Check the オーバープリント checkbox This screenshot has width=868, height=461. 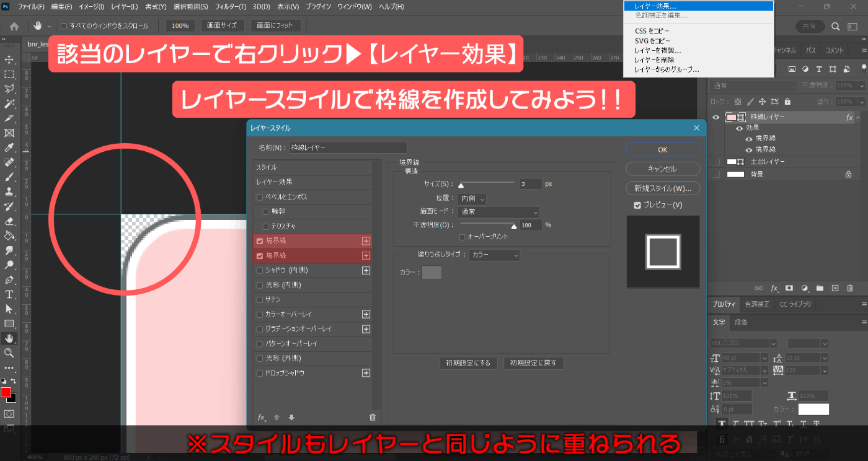[x=462, y=237]
